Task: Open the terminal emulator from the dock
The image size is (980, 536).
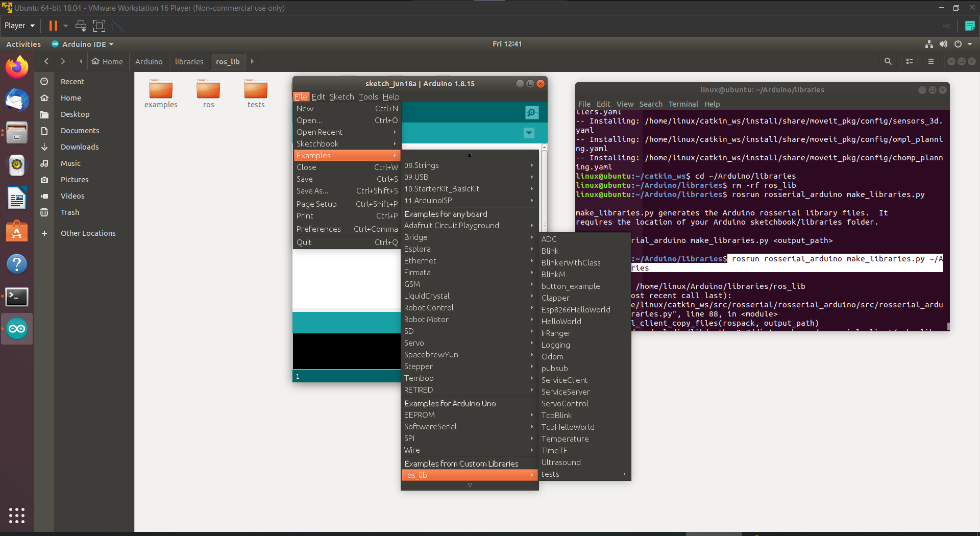Action: pos(17,297)
